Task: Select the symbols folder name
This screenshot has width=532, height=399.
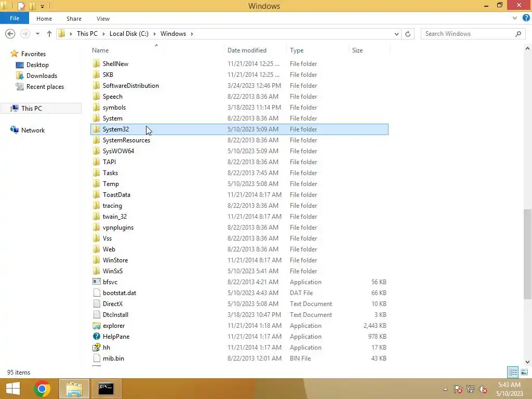Action: coord(114,108)
